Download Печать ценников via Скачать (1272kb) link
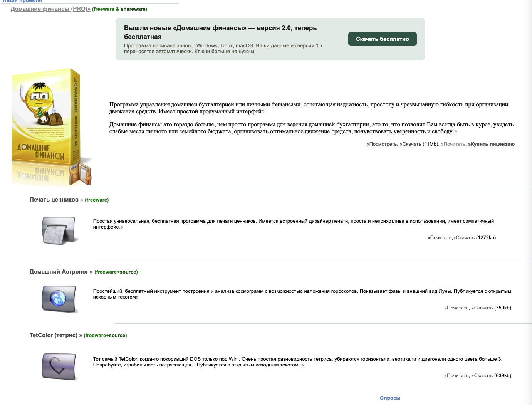 click(464, 238)
